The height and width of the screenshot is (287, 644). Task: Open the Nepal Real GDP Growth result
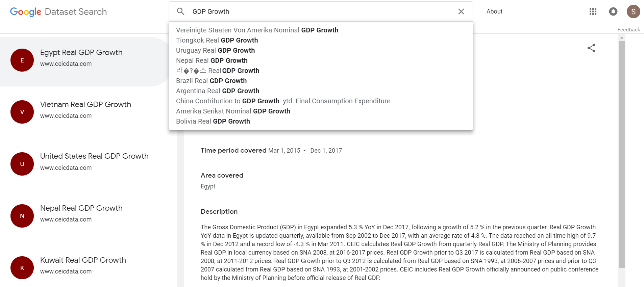pyautogui.click(x=81, y=208)
